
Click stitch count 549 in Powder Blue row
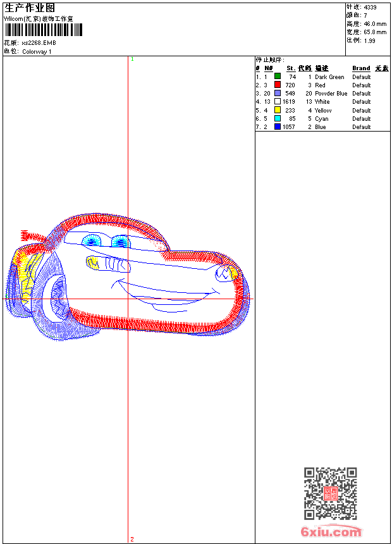290,94
